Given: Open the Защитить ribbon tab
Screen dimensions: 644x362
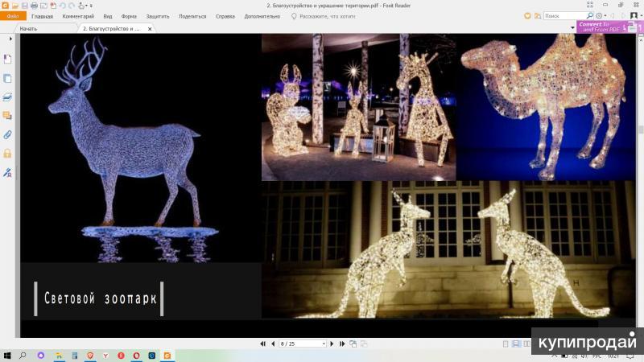Looking at the screenshot, I should point(157,16).
